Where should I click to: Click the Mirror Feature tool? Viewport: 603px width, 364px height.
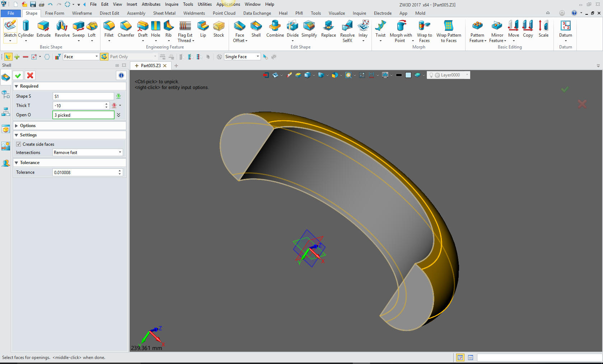(x=497, y=31)
